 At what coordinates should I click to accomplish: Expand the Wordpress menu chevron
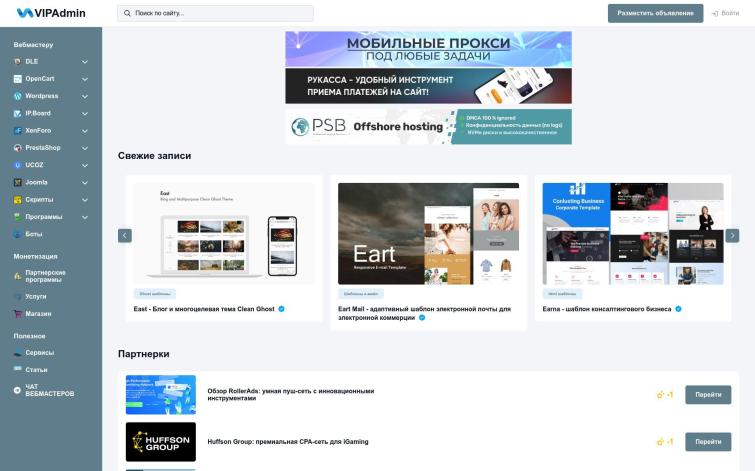point(85,97)
